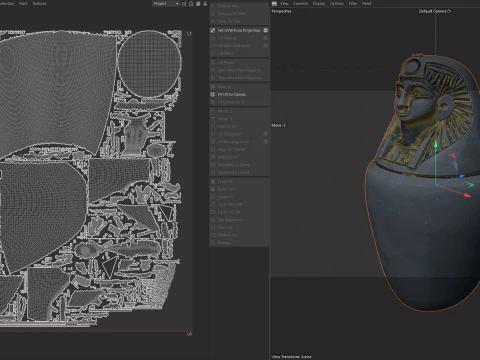Screen dimensions: 480x360
Task: Open the Panel menu in 3D viewport
Action: point(367,4)
